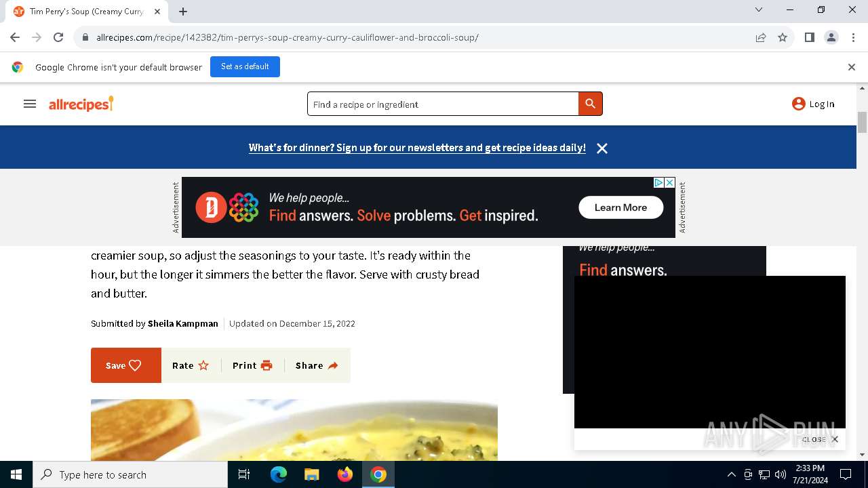The width and height of the screenshot is (868, 488).
Task: Open the Allrecipes hamburger menu
Action: [30, 104]
